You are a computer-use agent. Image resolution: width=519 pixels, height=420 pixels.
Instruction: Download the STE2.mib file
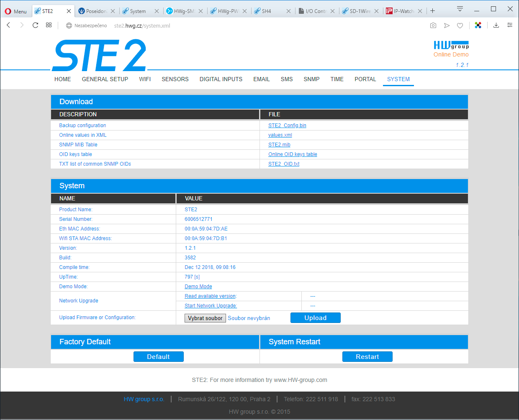coord(279,145)
